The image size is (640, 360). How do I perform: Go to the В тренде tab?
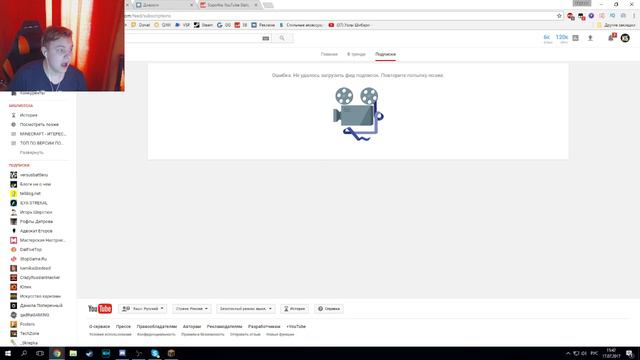(356, 54)
